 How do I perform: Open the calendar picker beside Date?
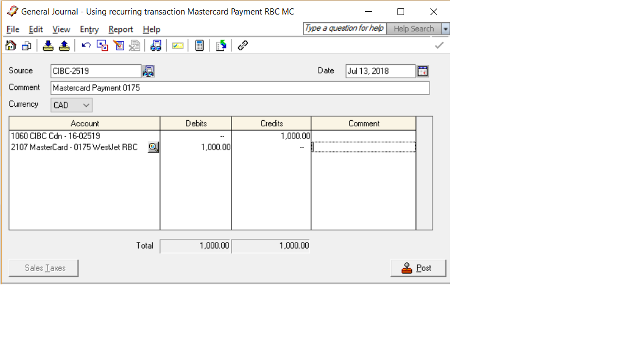[x=423, y=71]
